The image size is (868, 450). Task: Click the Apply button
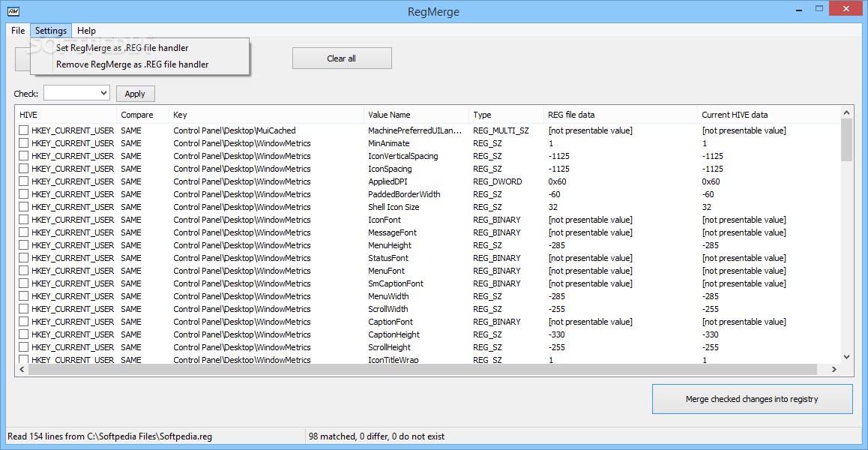pyautogui.click(x=135, y=94)
